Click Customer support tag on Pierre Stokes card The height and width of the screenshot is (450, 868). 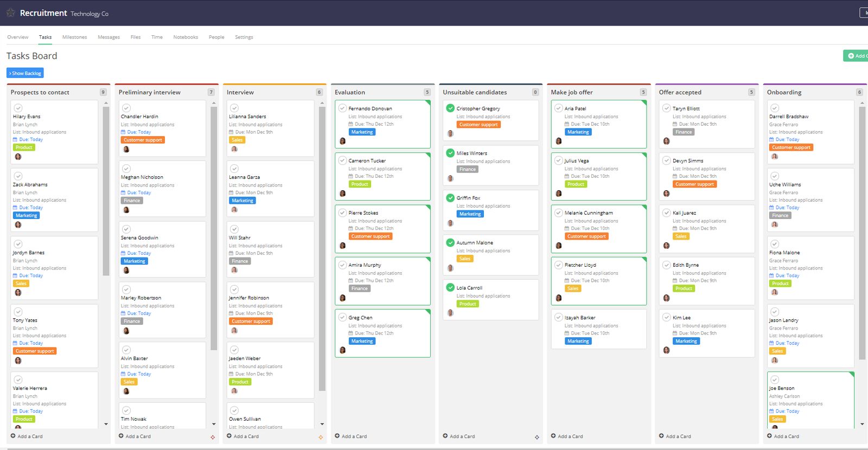pyautogui.click(x=371, y=236)
